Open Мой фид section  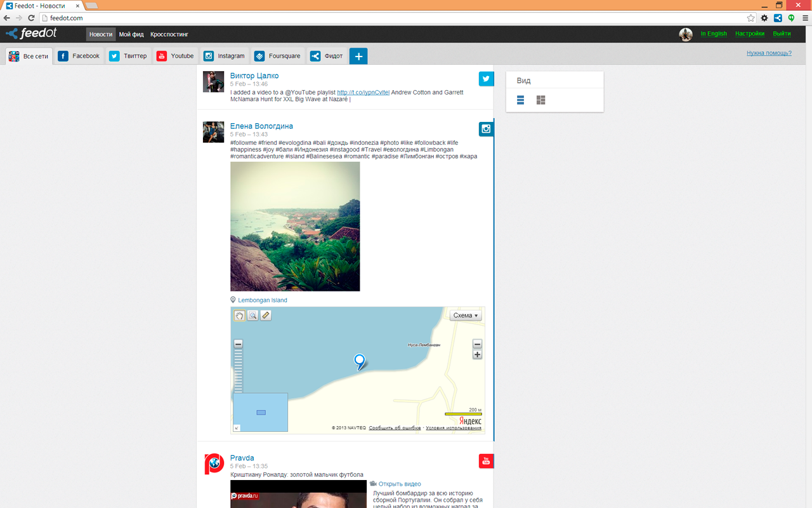(131, 34)
